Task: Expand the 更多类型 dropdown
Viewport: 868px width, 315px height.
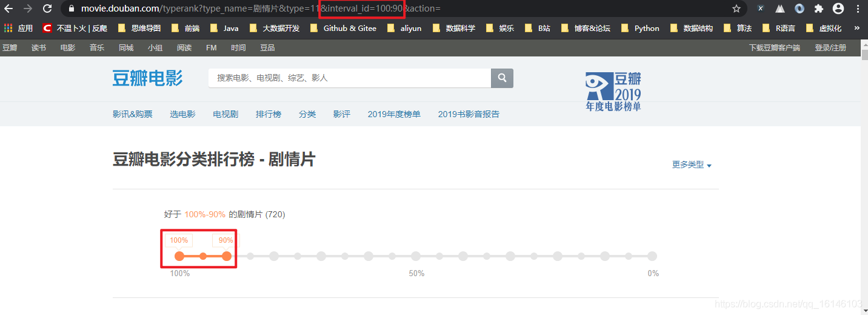Action: (692, 164)
